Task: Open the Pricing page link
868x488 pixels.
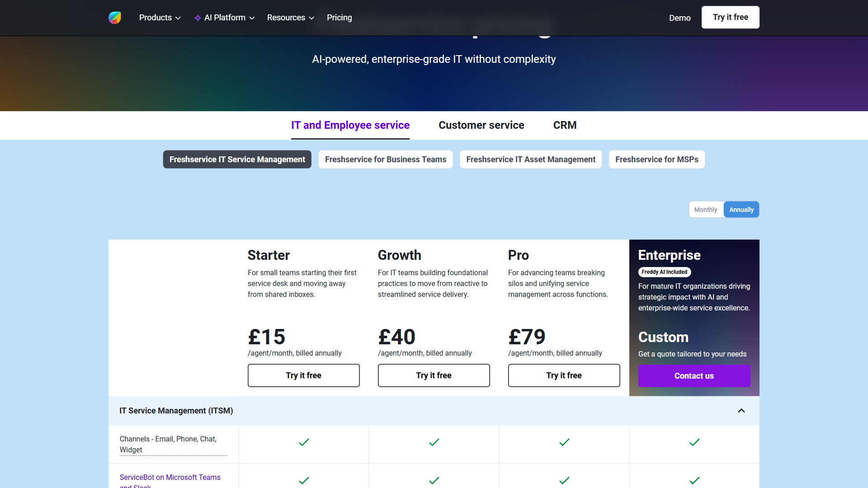Action: coord(340,18)
